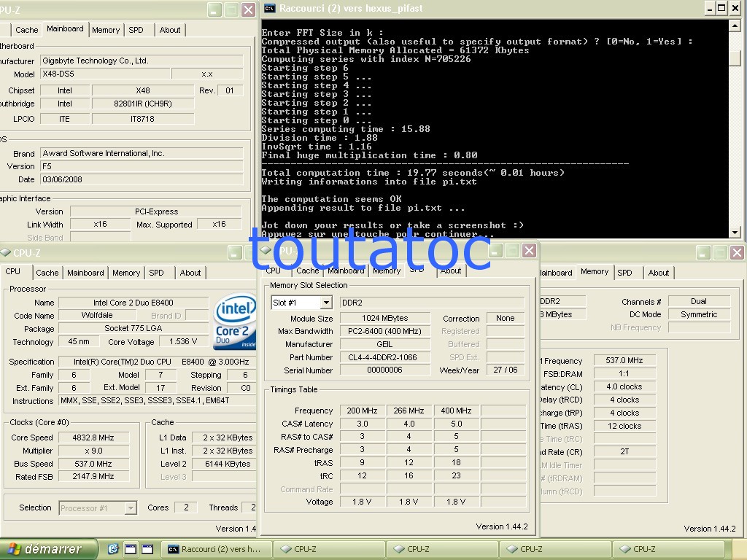The height and width of the screenshot is (560, 747).
Task: Click the DC Mode value Symmetric
Action: pos(699,314)
